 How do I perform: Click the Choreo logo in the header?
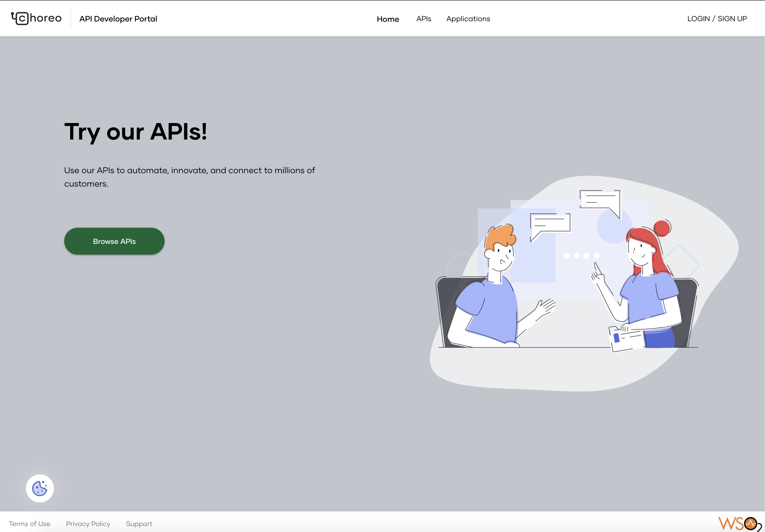pos(36,18)
